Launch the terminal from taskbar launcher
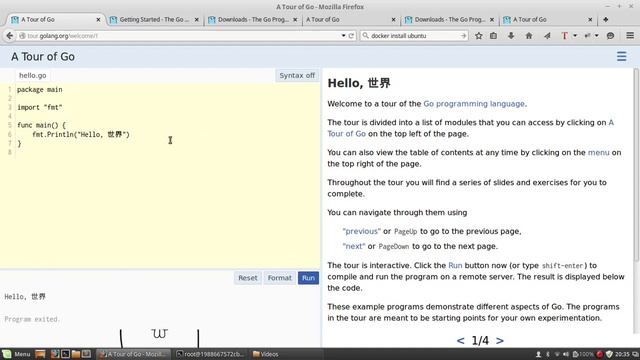Viewport: 640px width, 360px height. pyautogui.click(x=65, y=354)
